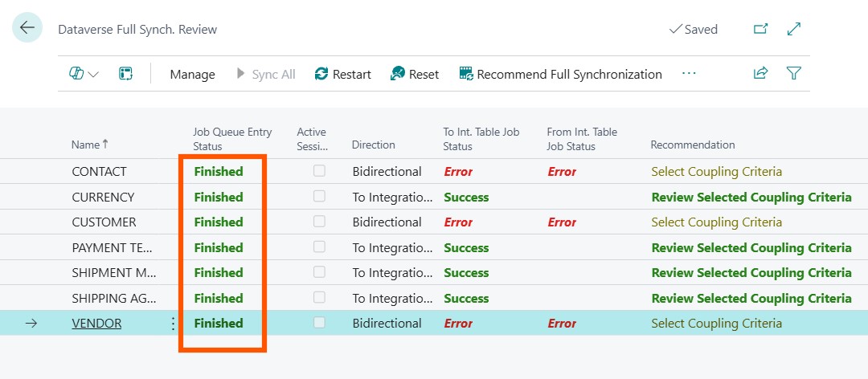Click the share icon in toolbar

(x=760, y=74)
